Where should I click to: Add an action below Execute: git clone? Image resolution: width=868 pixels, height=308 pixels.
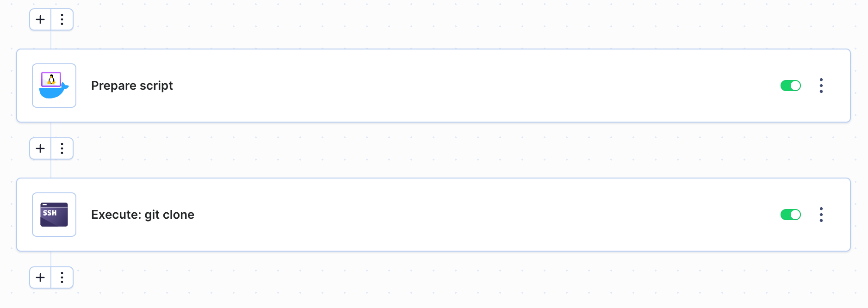pyautogui.click(x=40, y=277)
